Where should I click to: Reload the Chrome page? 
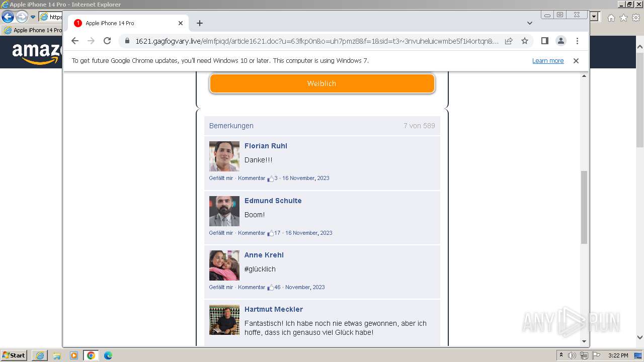click(107, 41)
